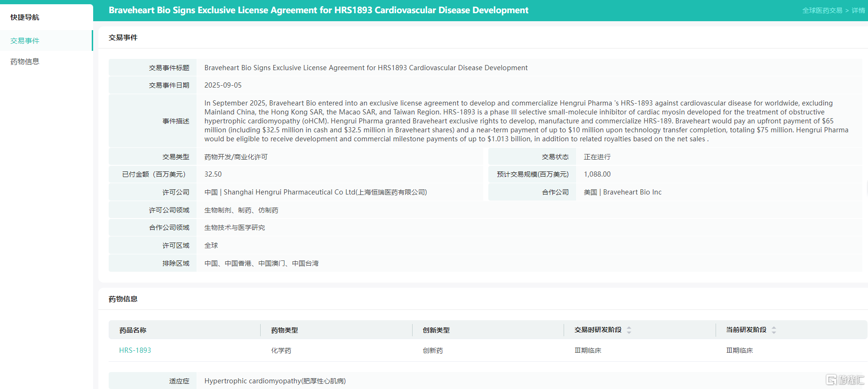Click the 交易事件标题 value text
This screenshot has width=868, height=389.
[x=366, y=68]
